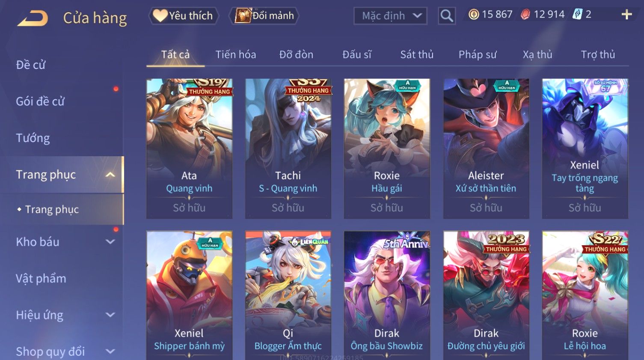Screen dimensions: 644x360
Task: Open Đổi mảnh chest button
Action: click(264, 16)
